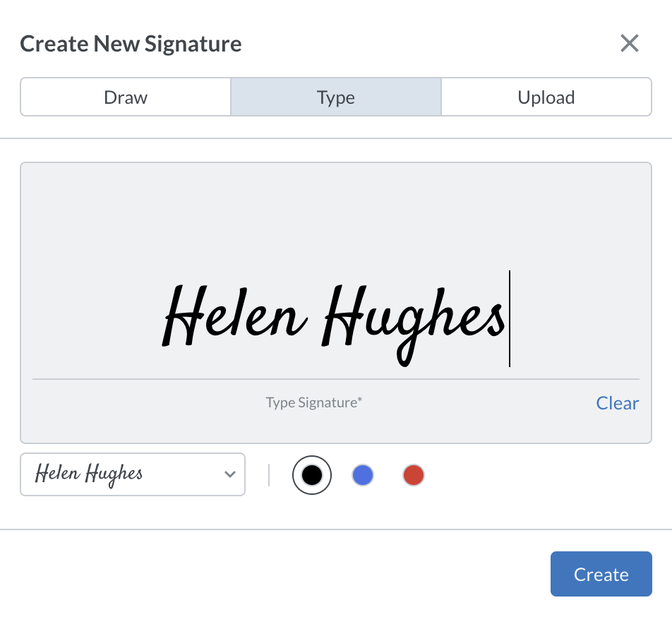Click the Type Signature placeholder label

click(x=313, y=402)
